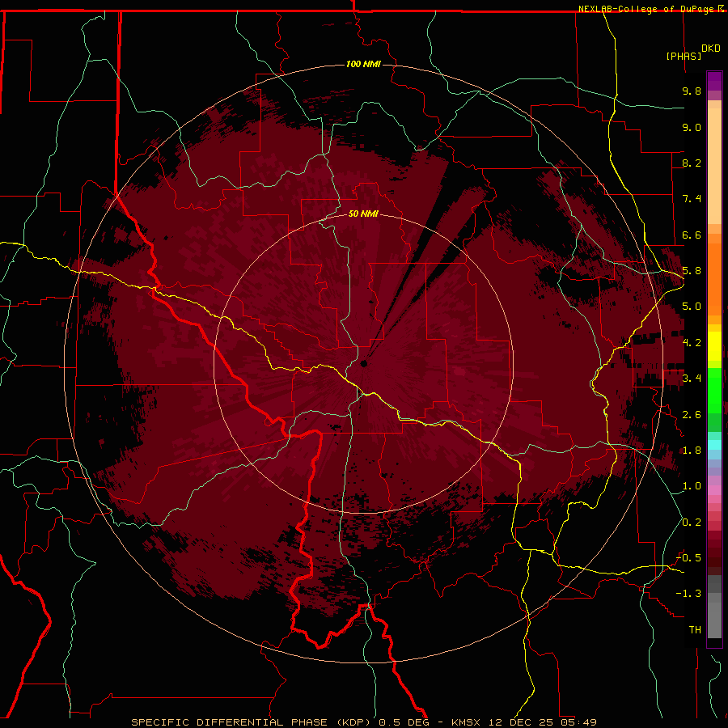
Task: Click the DKD product label above legend
Action: coord(711,49)
